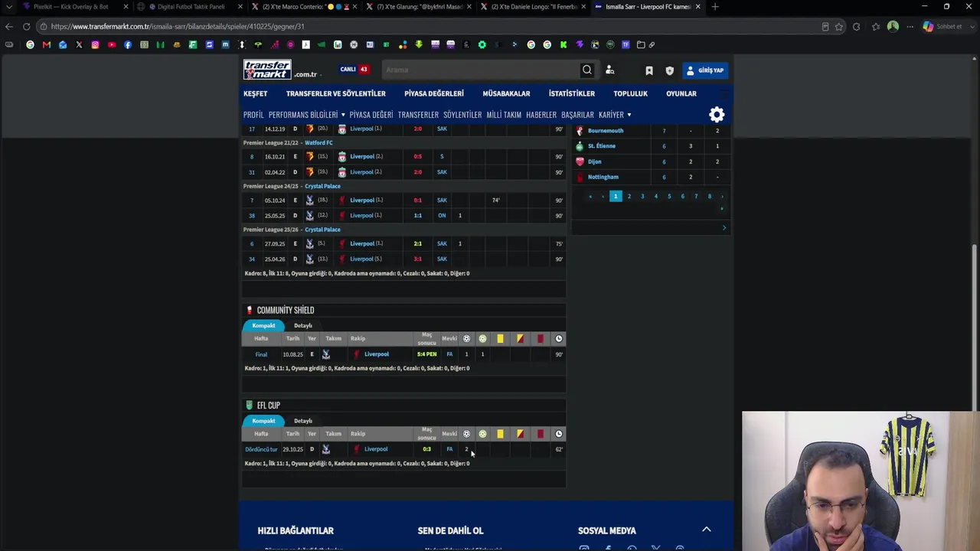This screenshot has height=551, width=980.
Task: Click the 5:4 PEN match result
Action: click(x=426, y=354)
